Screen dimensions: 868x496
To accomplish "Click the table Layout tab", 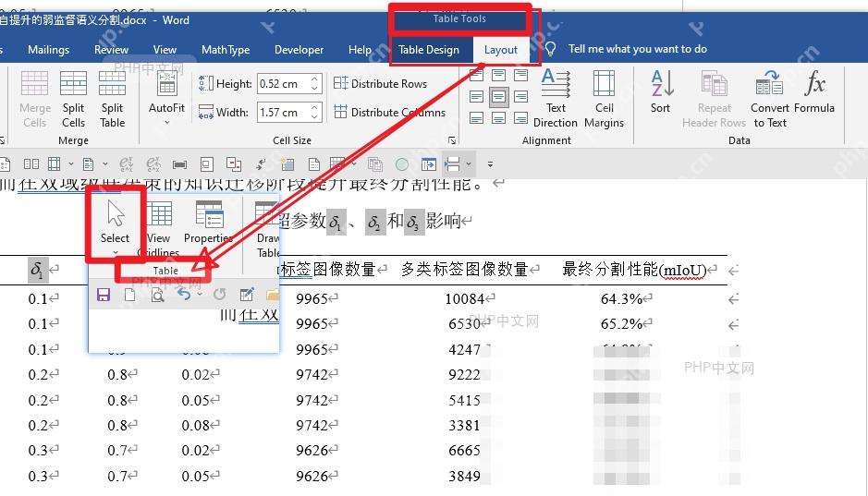I will 501,50.
